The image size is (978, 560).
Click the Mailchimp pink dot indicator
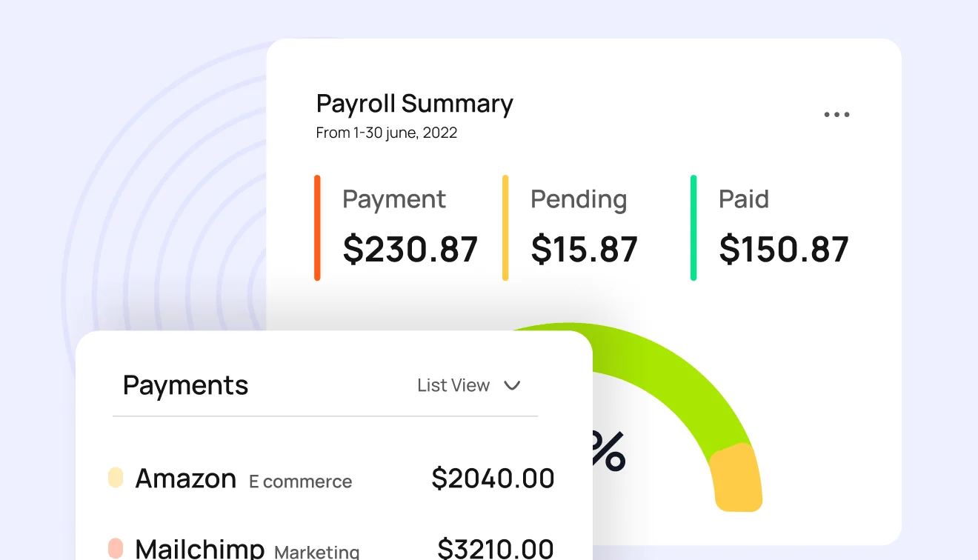click(x=116, y=548)
